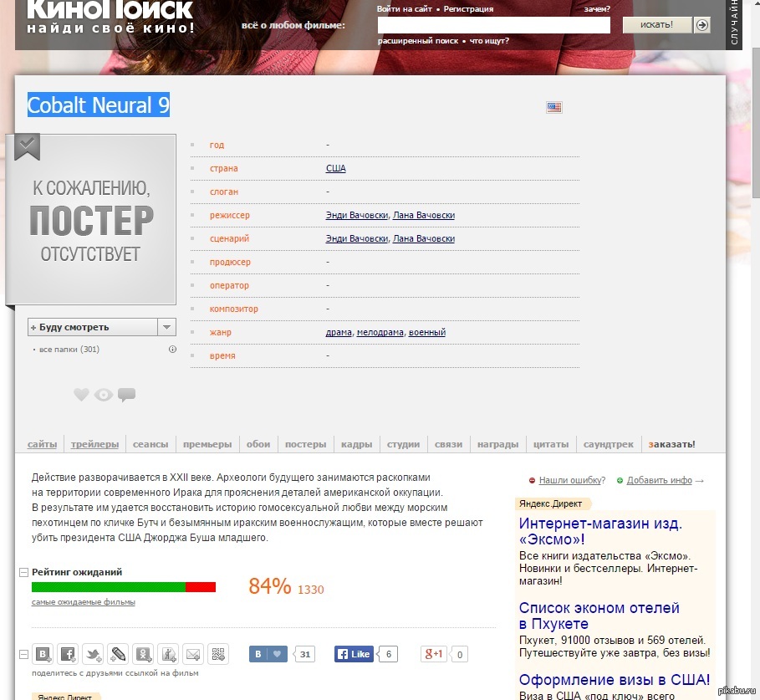Click the green-red expectation rating bar
The width and height of the screenshot is (760, 700).
click(124, 587)
